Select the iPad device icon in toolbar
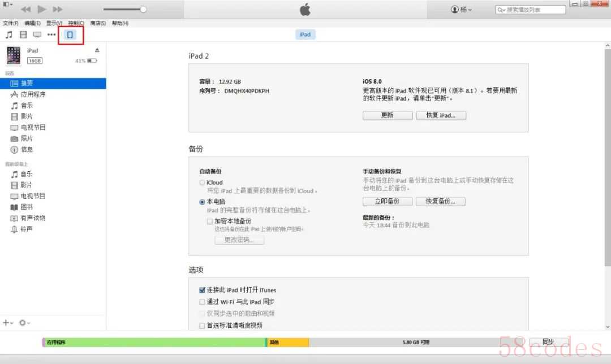The height and width of the screenshot is (364, 611). 70,34
